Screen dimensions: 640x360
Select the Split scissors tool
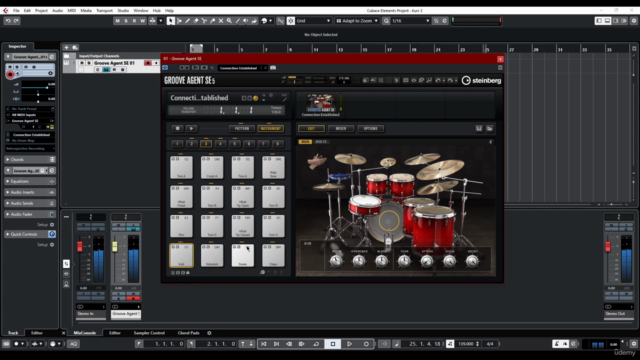click(204, 21)
